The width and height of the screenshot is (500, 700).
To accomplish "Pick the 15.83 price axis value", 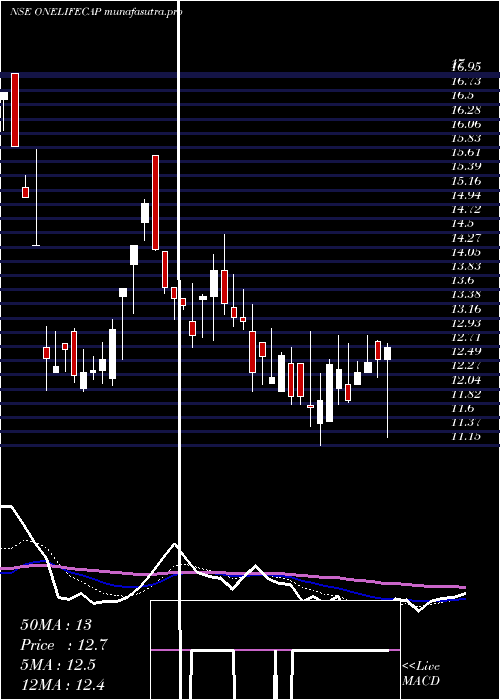I will pyautogui.click(x=466, y=138).
